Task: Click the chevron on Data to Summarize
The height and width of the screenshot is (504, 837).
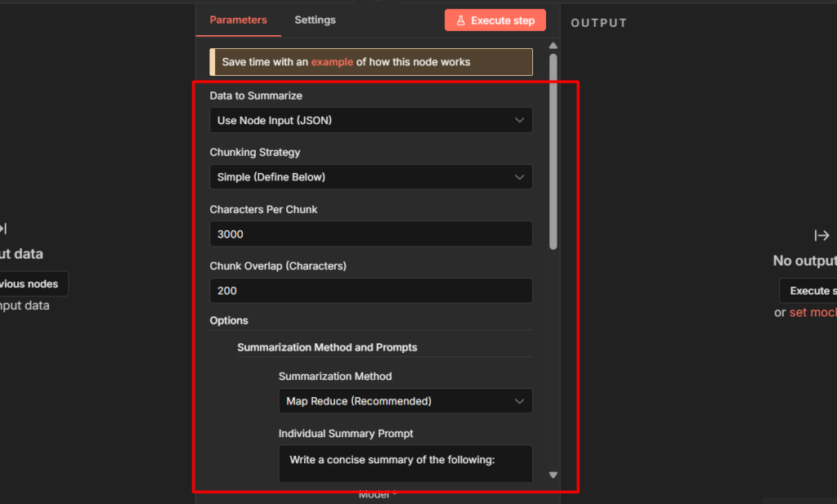Action: tap(520, 119)
